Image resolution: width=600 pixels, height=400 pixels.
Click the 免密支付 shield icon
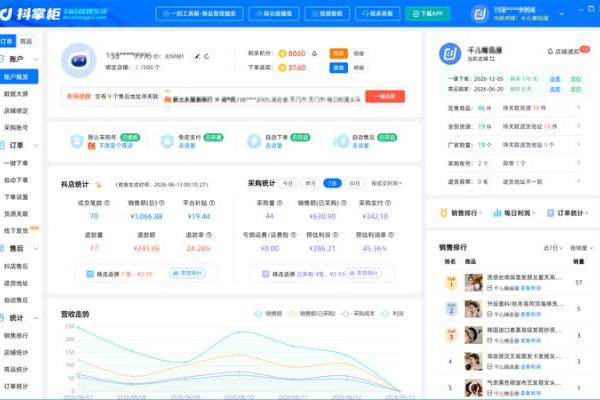click(167, 141)
